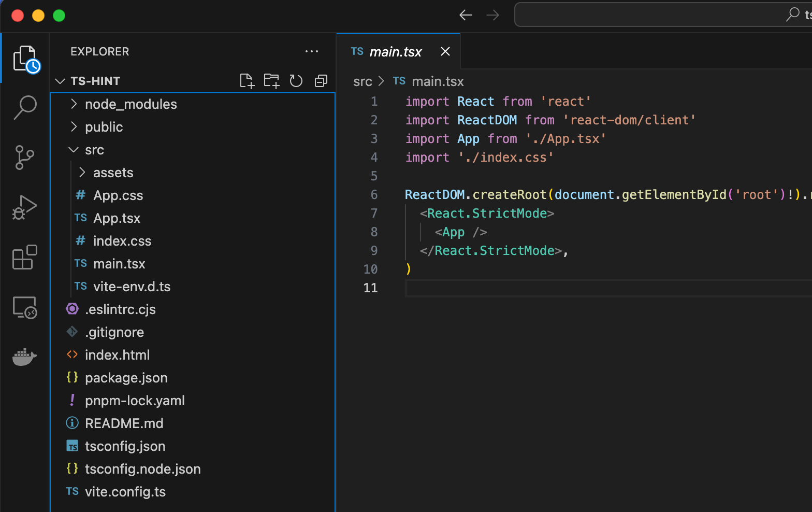Open the Source Control view
Screen dimensions: 812x512
click(x=25, y=158)
